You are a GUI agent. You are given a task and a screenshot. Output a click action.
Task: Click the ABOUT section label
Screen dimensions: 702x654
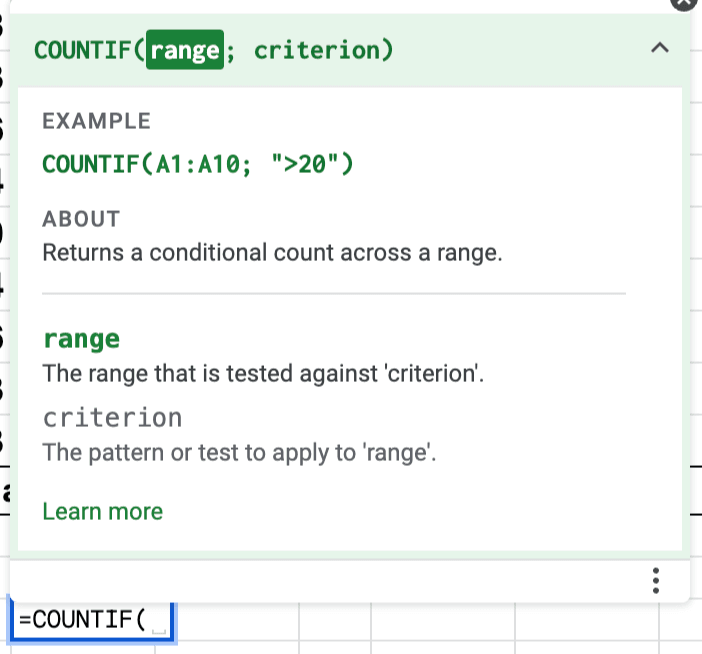[81, 219]
